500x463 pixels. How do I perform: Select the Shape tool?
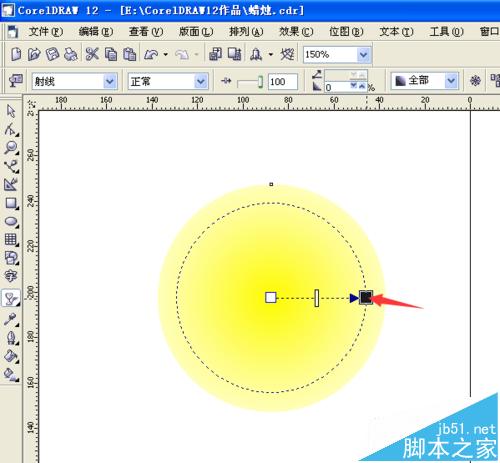[11, 130]
